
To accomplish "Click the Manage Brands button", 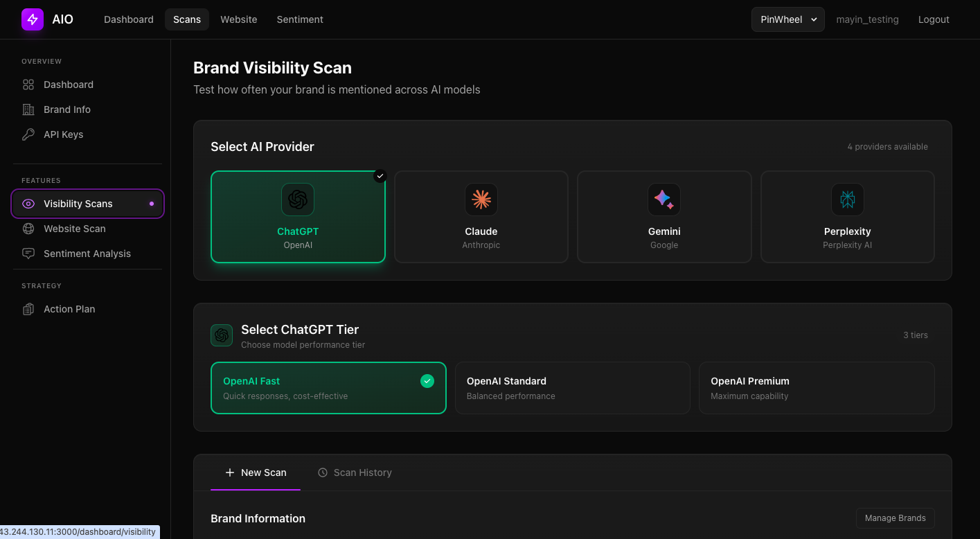I will [895, 518].
